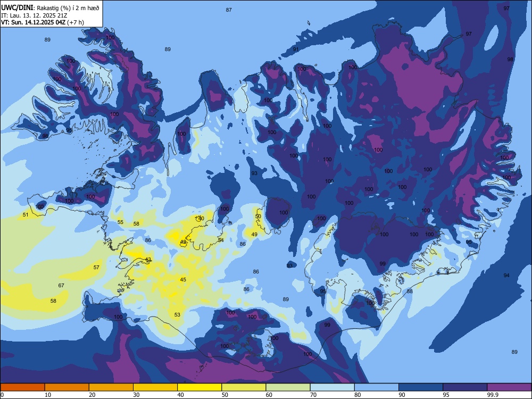Click the humidity value 40 in the yellow area
The height and width of the screenshot is (399, 532).
(x=201, y=219)
